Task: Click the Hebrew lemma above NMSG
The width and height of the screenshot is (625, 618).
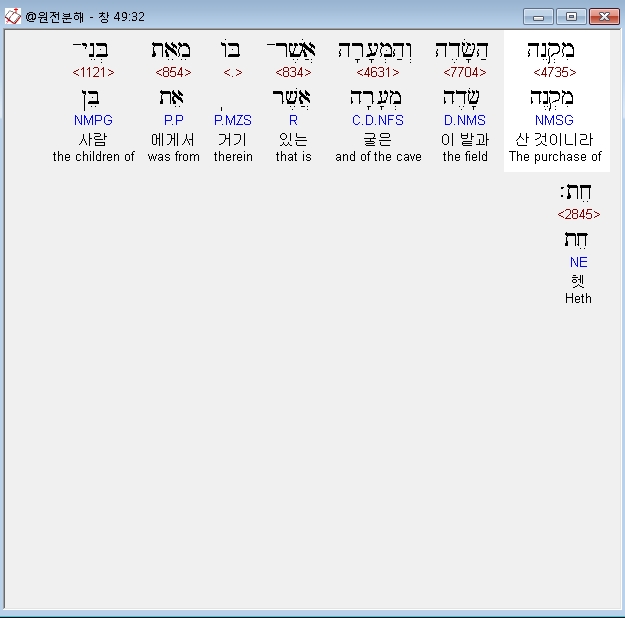Action: coord(552,99)
